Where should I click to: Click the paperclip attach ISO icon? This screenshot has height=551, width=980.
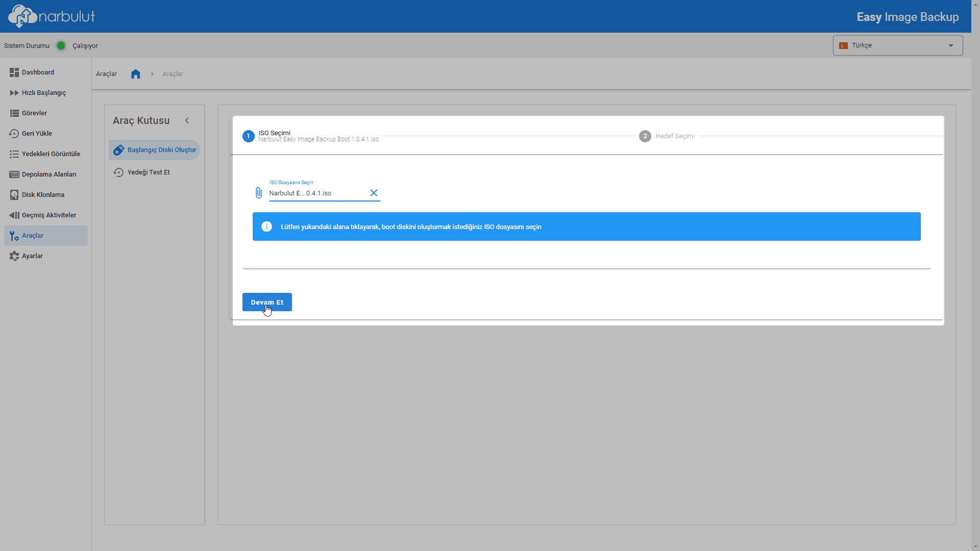258,193
